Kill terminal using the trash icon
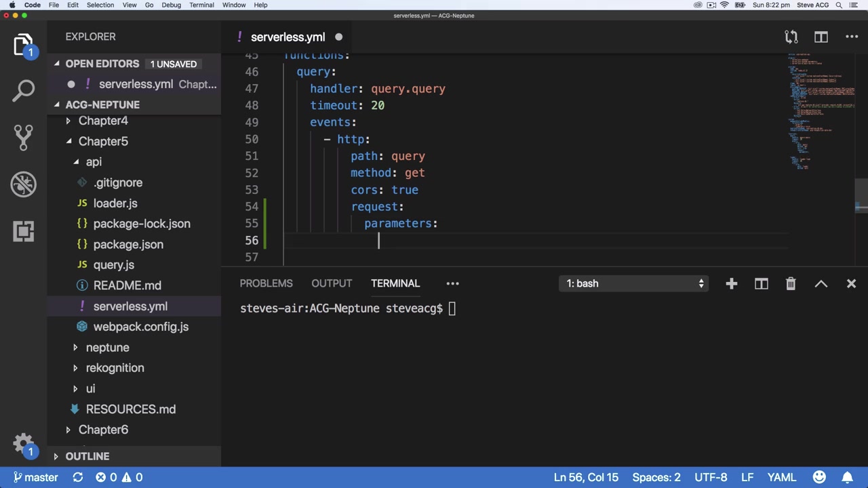 (791, 284)
